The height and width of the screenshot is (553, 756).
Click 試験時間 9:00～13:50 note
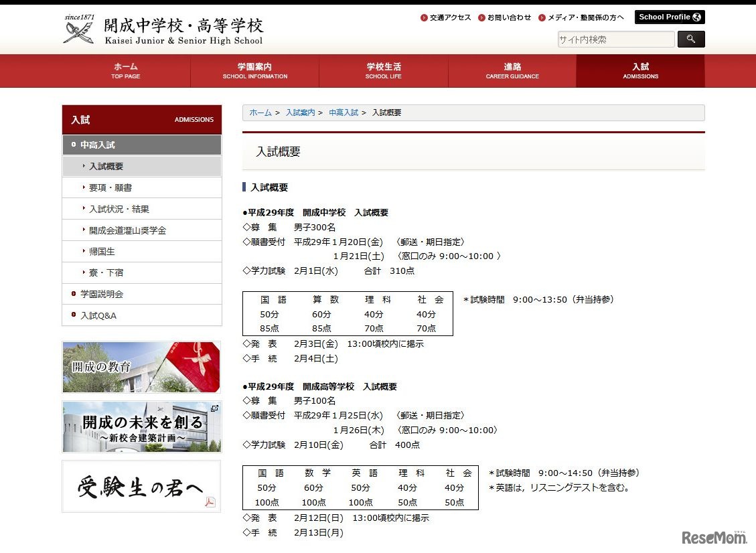(538, 299)
